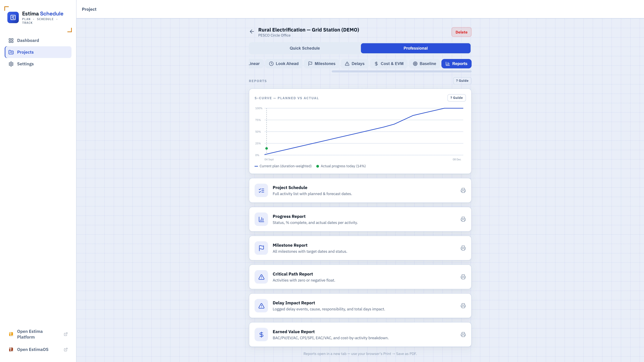The width and height of the screenshot is (644, 362).
Task: Open the Reports section Guide button
Action: tap(462, 81)
